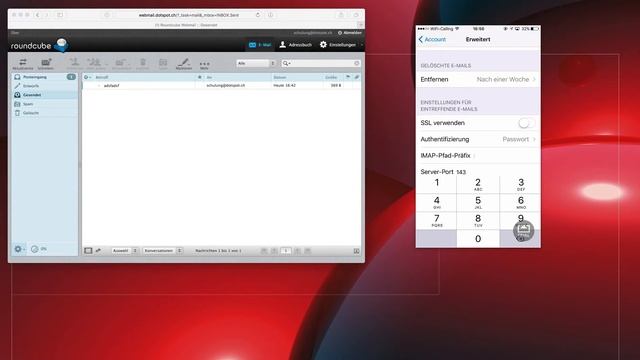Tap the IMAP-Pfad-Präfix field

[x=478, y=156]
